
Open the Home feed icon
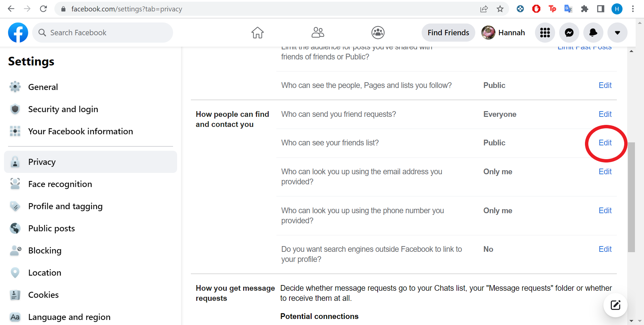point(258,33)
